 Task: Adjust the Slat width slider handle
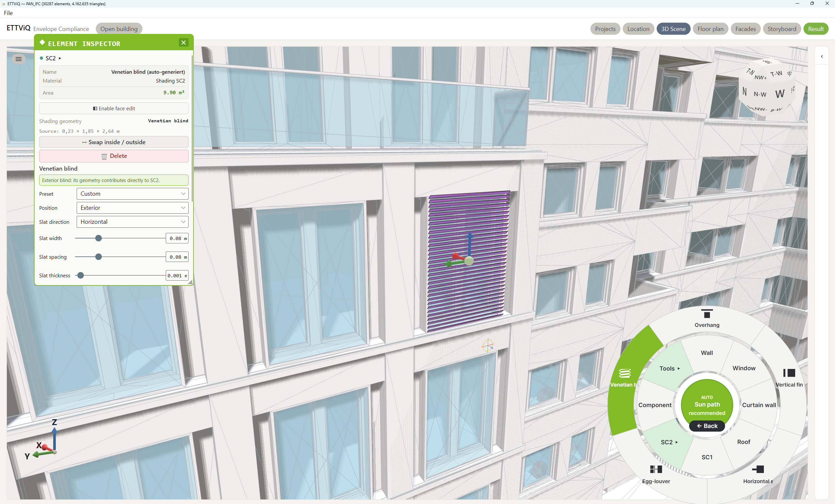coord(99,238)
